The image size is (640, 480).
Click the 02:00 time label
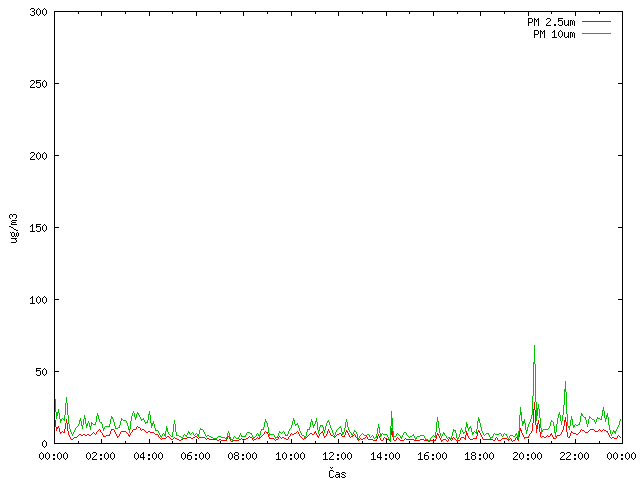tap(100, 456)
